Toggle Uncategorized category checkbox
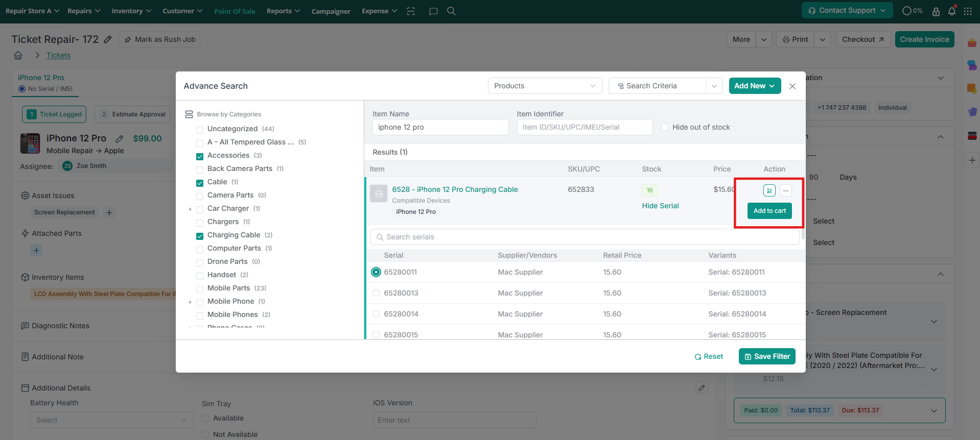 (x=200, y=130)
